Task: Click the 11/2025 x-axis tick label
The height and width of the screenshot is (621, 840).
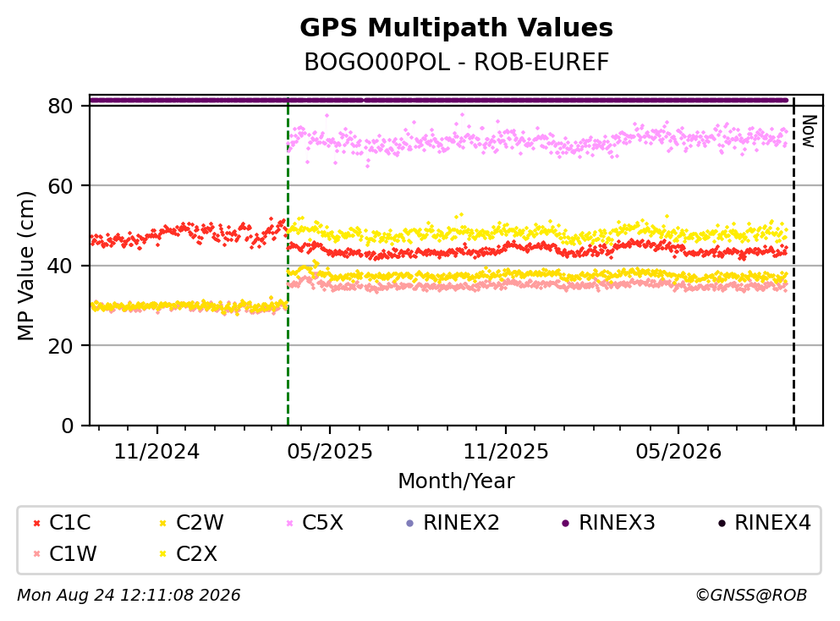Action: click(x=506, y=453)
